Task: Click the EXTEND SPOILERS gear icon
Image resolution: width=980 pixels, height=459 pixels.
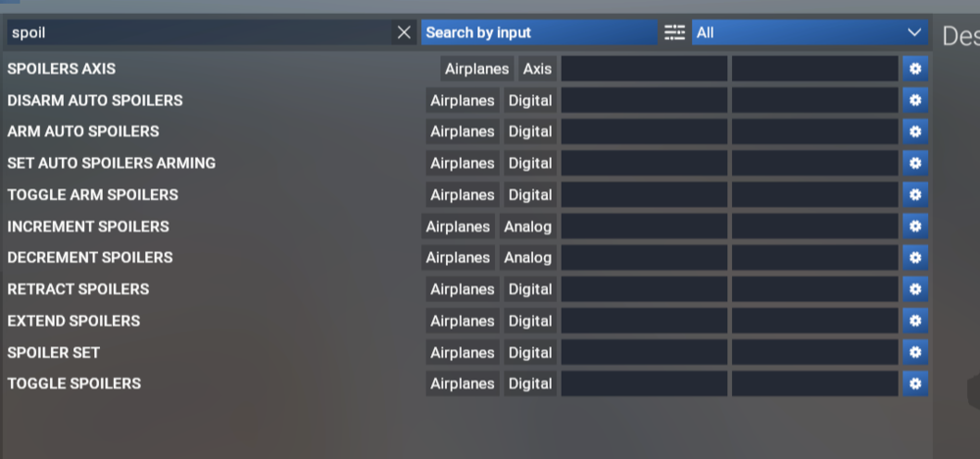Action: pyautogui.click(x=915, y=321)
